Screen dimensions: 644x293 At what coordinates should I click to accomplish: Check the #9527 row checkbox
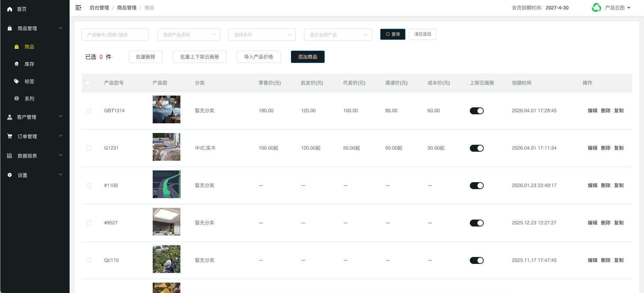pos(89,223)
